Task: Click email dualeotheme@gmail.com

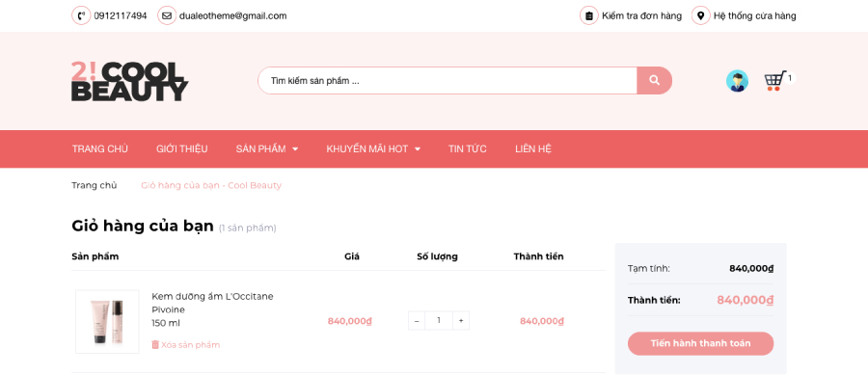Action: (x=233, y=15)
